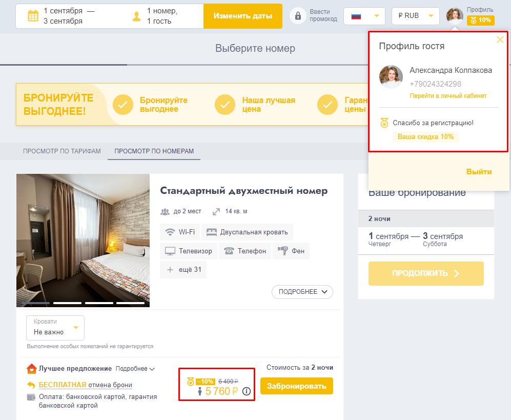Click the БЕСПЛАТНАЯ отмена брони link

(x=86, y=385)
